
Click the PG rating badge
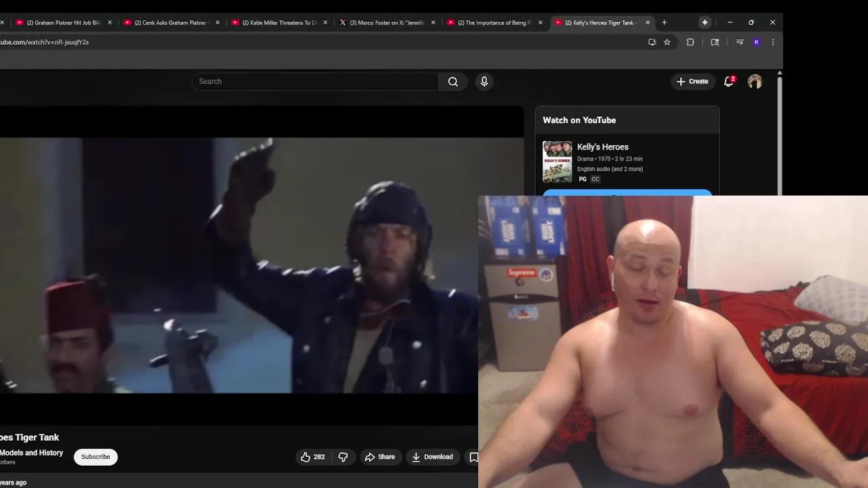[583, 179]
